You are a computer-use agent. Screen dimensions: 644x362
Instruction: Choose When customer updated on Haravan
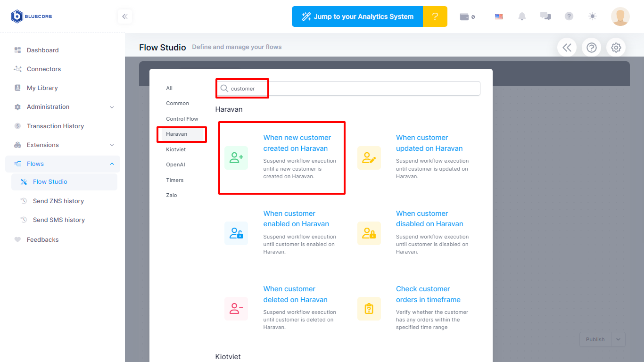pos(415,157)
